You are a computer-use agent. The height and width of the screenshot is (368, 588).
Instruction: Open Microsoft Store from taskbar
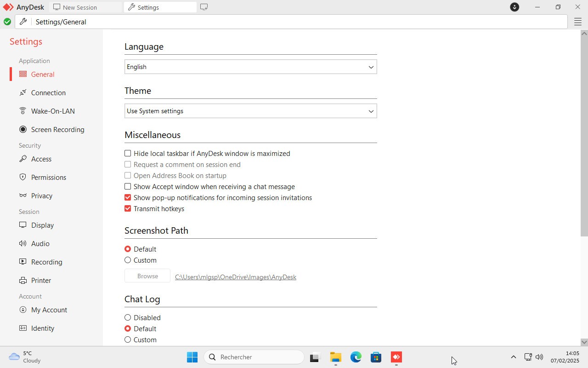tap(376, 357)
